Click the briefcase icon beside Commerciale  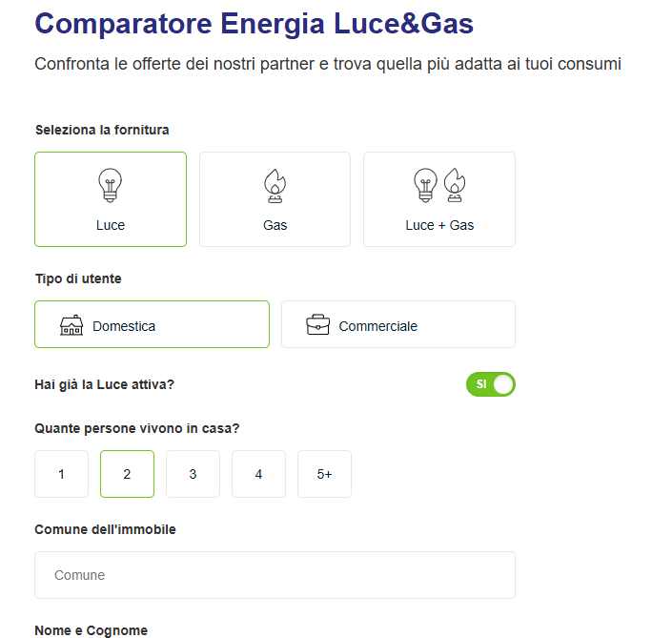pyautogui.click(x=317, y=325)
